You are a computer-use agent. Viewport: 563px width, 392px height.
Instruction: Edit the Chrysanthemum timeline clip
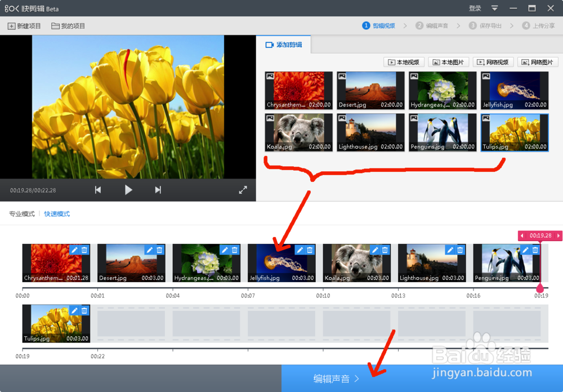click(x=74, y=250)
